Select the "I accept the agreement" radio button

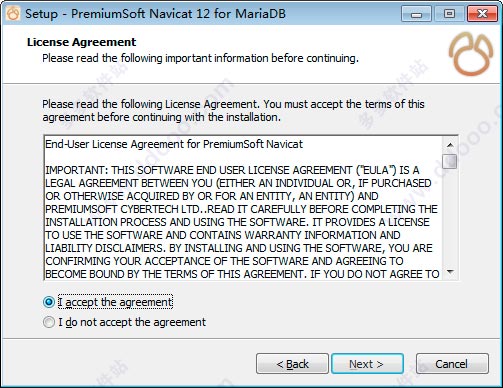49,302
